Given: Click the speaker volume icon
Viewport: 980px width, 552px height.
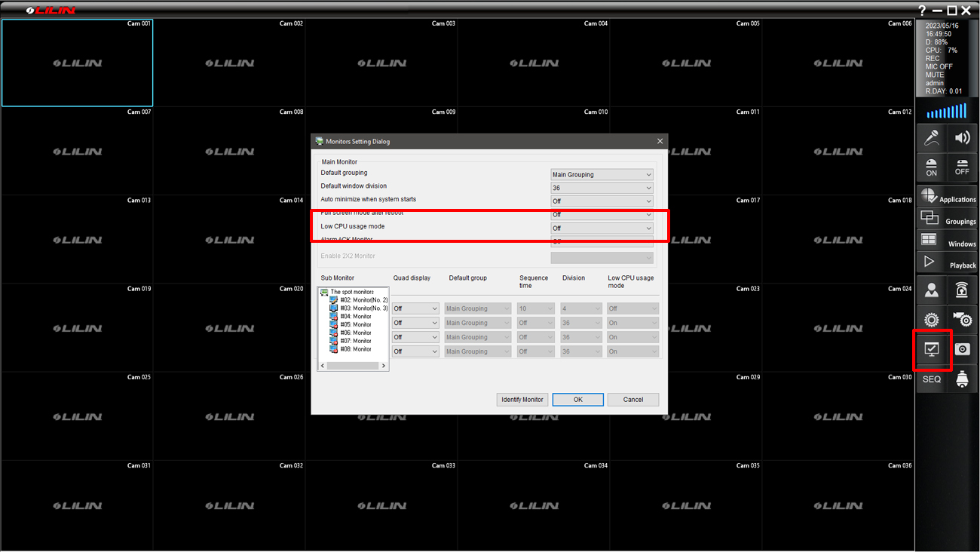Looking at the screenshot, I should pos(962,138).
